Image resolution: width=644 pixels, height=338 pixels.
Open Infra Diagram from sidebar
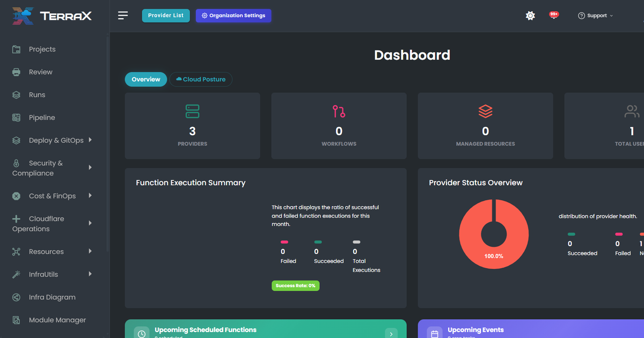52,297
